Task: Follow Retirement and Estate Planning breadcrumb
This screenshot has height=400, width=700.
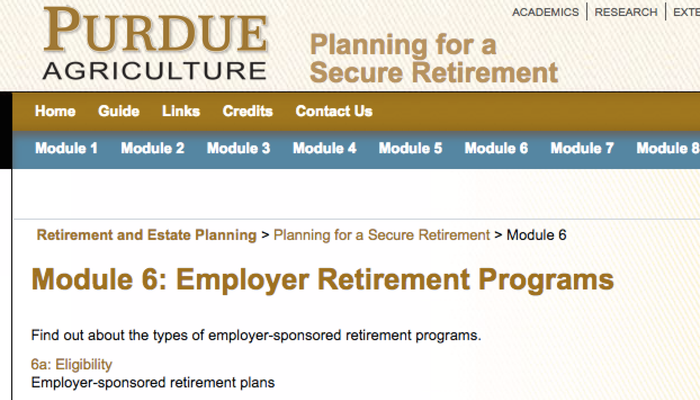Action: coord(146,235)
